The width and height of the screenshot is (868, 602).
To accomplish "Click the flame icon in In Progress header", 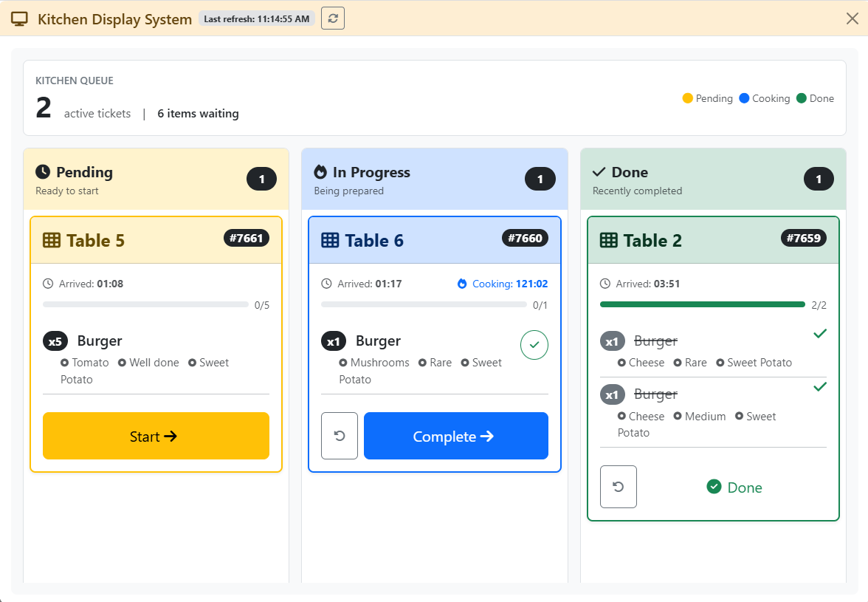I will click(320, 172).
